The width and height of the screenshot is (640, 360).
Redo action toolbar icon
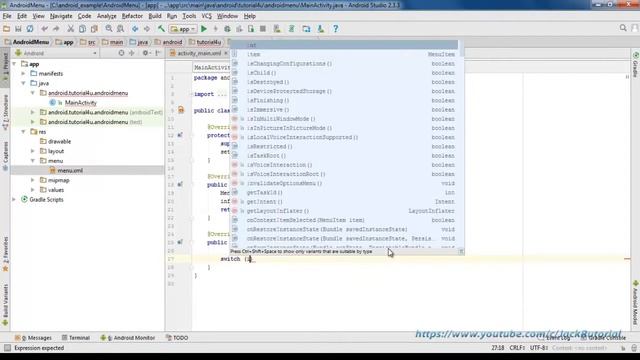point(56,29)
